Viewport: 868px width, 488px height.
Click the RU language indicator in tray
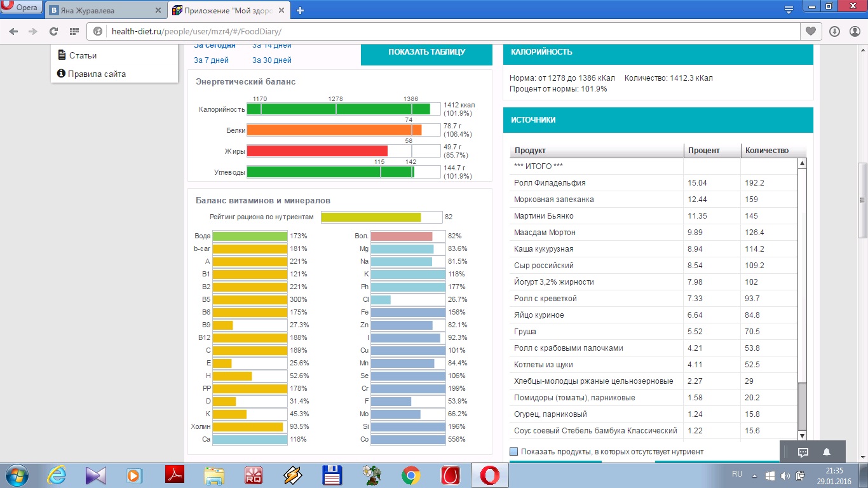coord(737,474)
